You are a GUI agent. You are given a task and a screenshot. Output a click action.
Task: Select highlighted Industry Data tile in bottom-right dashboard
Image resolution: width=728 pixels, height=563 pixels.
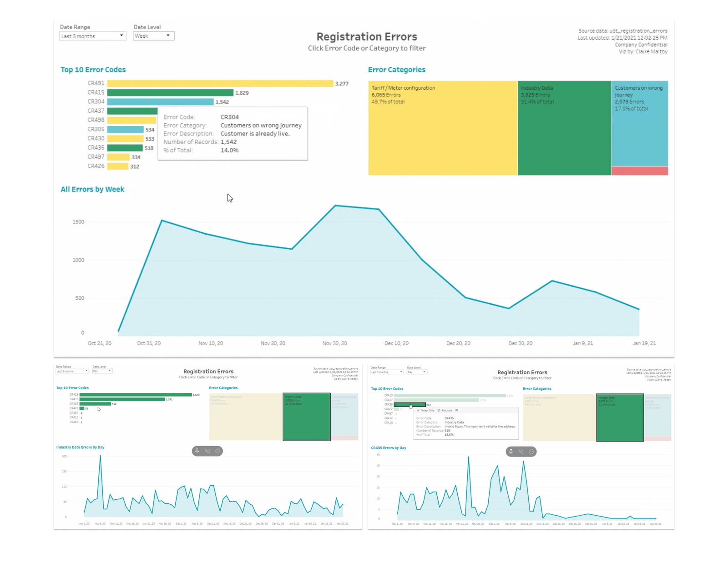click(x=620, y=417)
